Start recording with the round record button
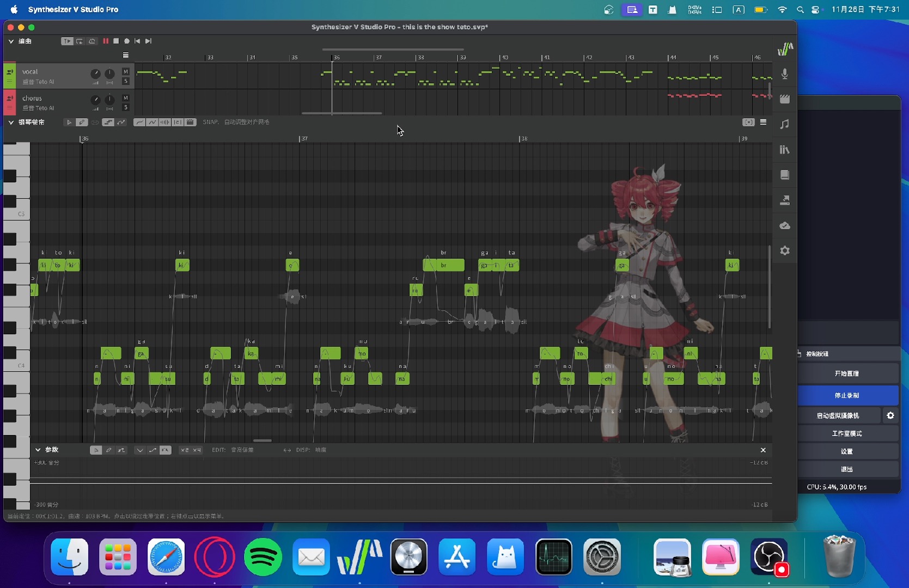This screenshot has height=588, width=909. (x=127, y=41)
